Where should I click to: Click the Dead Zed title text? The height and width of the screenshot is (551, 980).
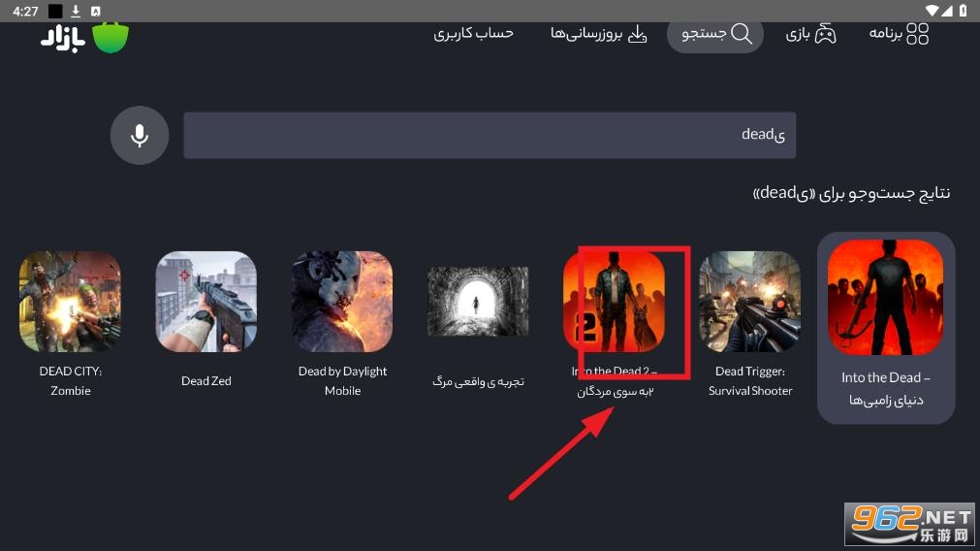[206, 381]
